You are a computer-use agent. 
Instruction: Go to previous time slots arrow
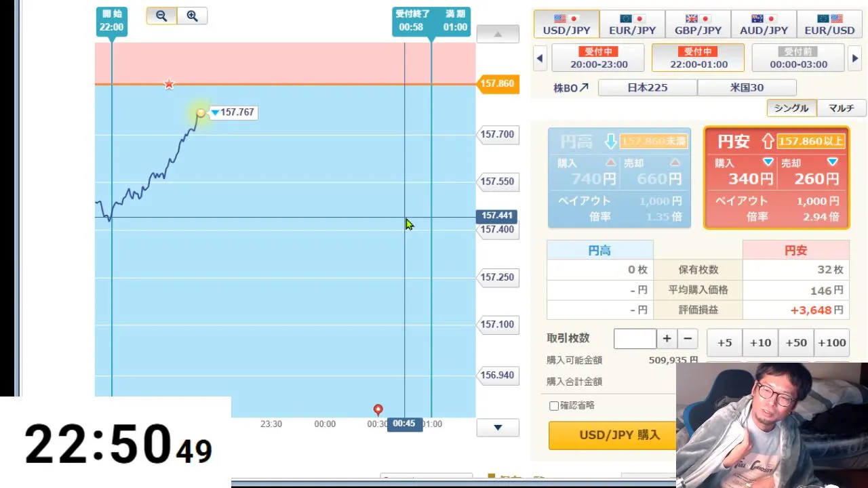pyautogui.click(x=540, y=58)
